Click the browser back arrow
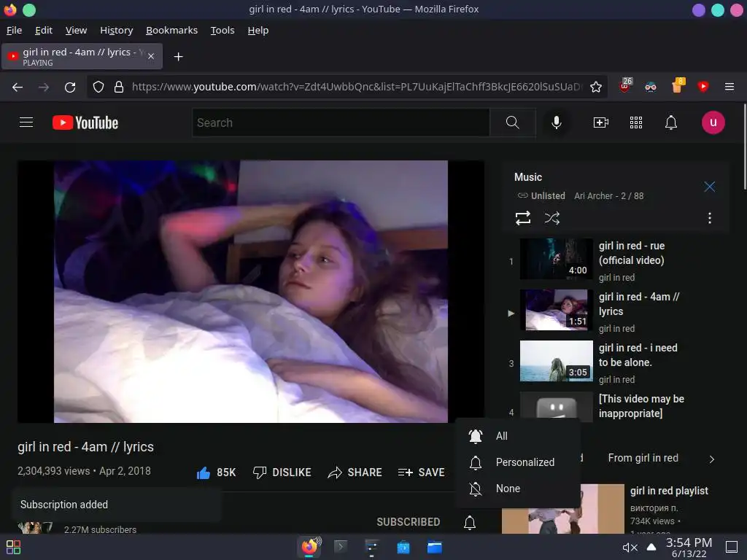 tap(18, 87)
